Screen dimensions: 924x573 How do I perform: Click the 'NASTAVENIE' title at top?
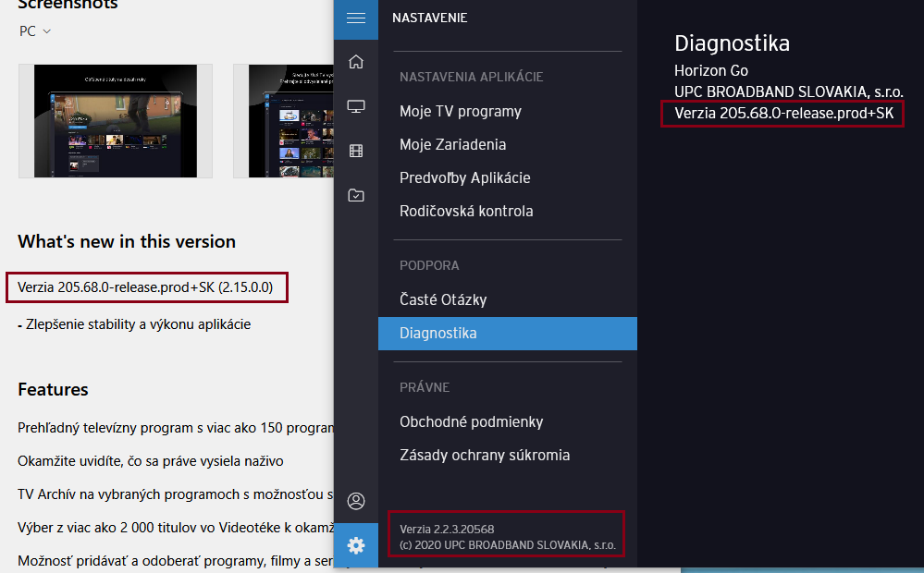pyautogui.click(x=429, y=18)
